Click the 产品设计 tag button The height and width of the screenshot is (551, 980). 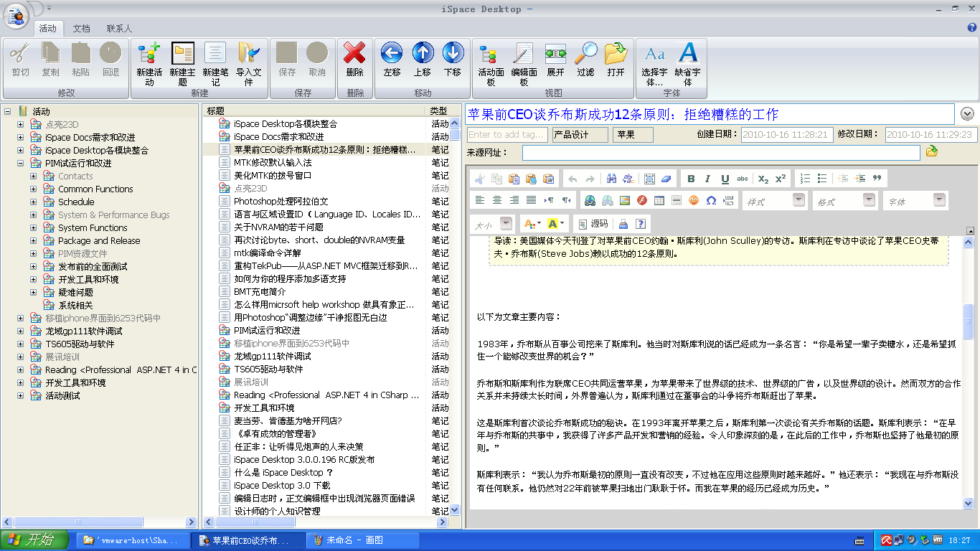[580, 135]
